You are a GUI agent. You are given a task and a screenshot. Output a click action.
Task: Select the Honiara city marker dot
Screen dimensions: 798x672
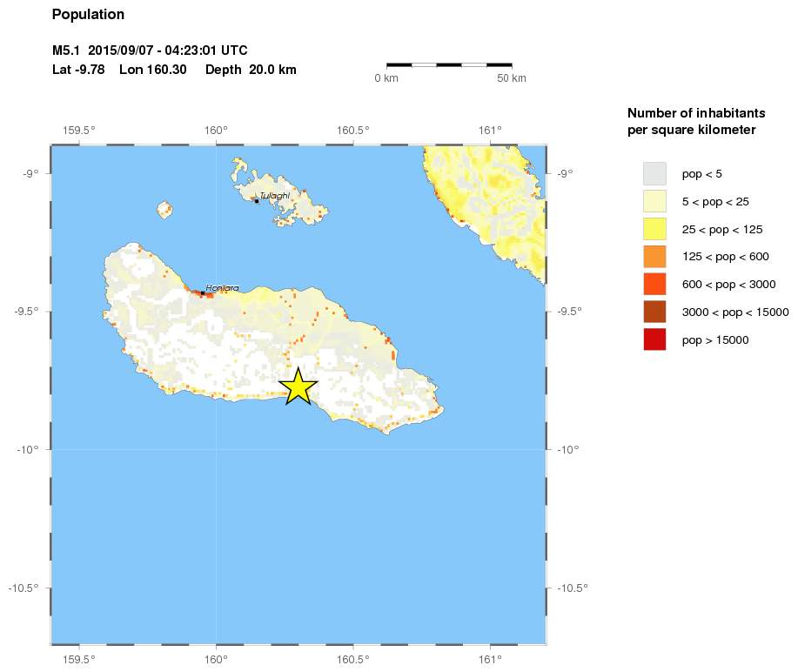(203, 293)
